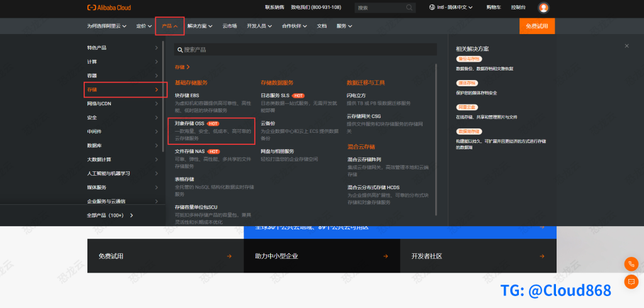The image size is (644, 308).
Task: Select the 计算 category
Action: (x=123, y=62)
